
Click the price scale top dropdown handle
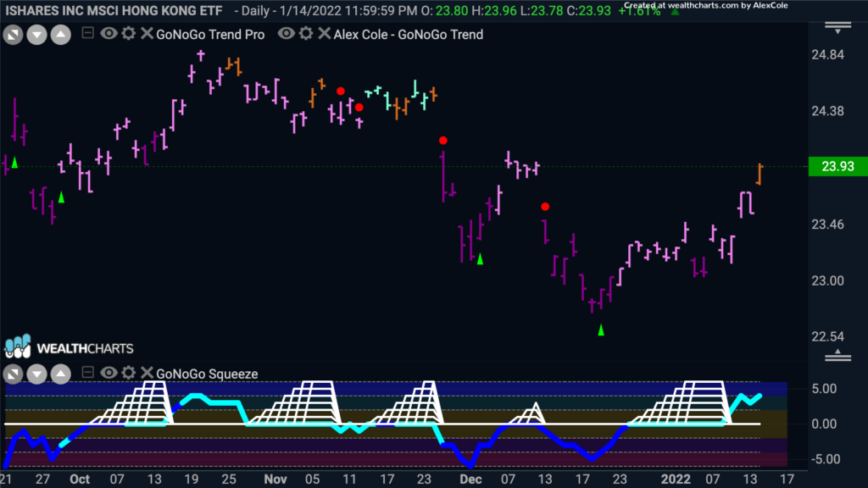click(x=837, y=28)
